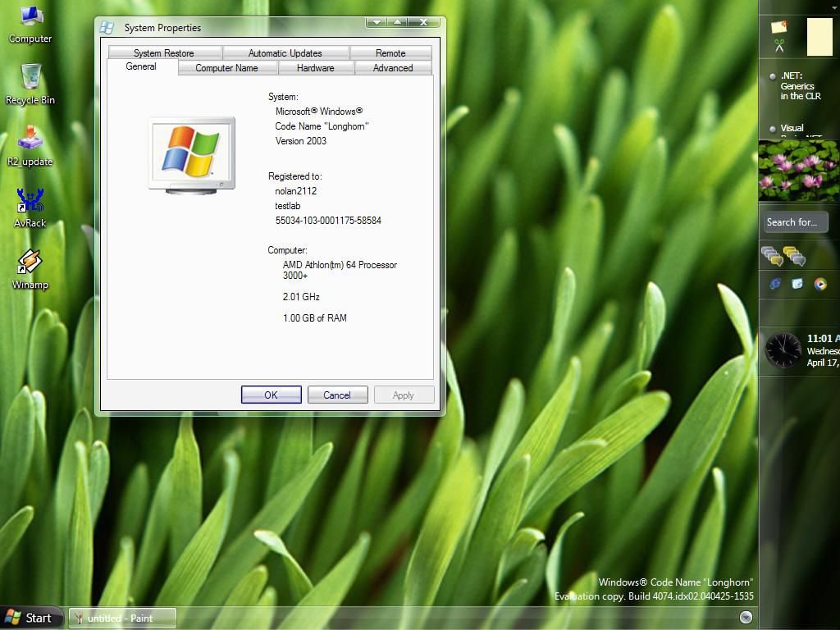Click the show desktop icon in sidebar
This screenshot has width=840, height=630.
pyautogui.click(x=797, y=283)
